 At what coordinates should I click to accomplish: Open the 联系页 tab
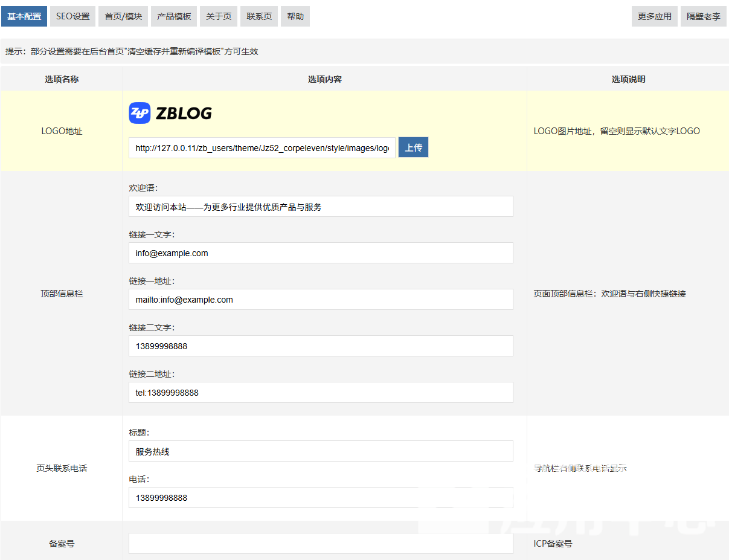259,16
